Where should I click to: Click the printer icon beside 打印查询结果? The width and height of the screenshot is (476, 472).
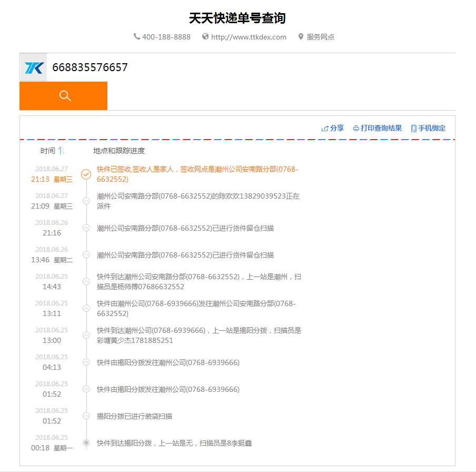356,129
